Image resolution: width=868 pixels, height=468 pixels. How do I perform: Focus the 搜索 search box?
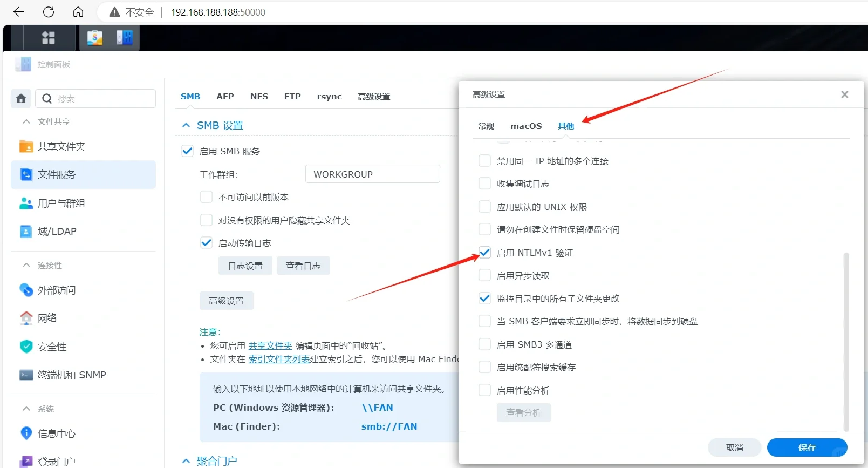[x=95, y=99]
